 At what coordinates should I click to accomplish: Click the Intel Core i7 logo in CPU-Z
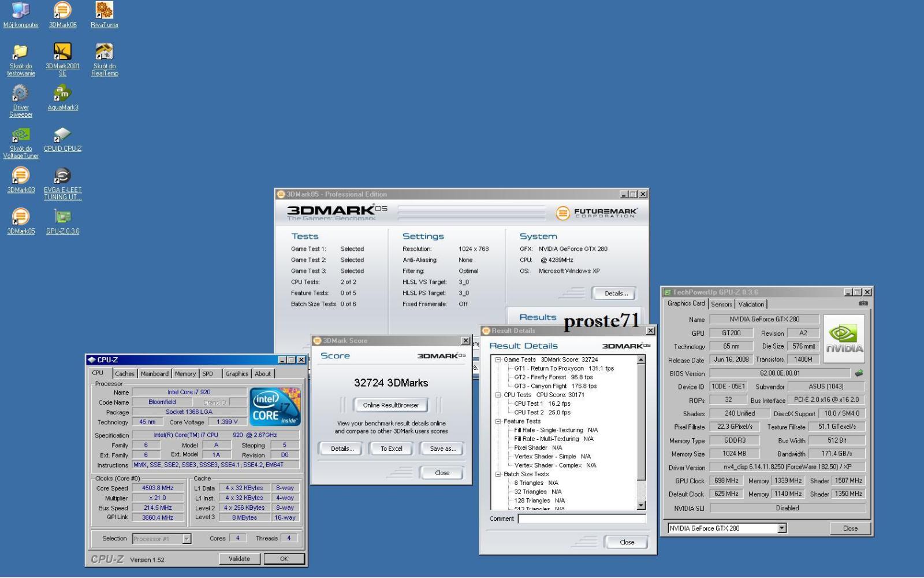tap(275, 407)
